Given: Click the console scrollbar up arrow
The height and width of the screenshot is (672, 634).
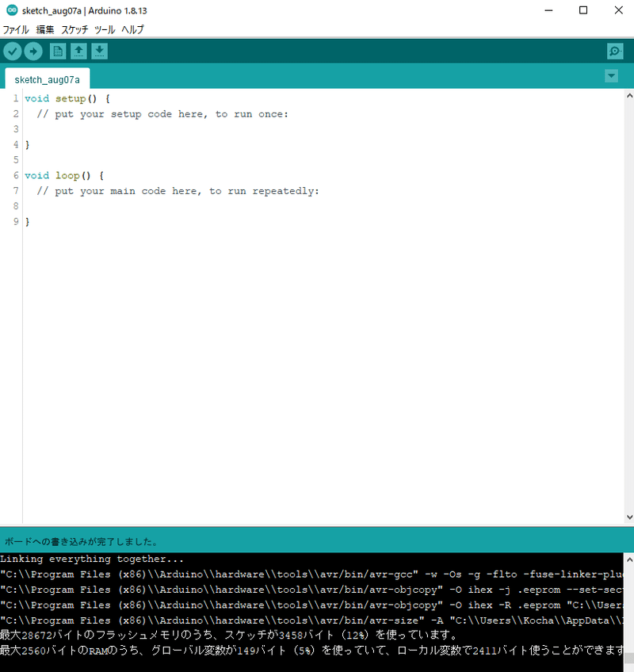Looking at the screenshot, I should click(x=629, y=559).
